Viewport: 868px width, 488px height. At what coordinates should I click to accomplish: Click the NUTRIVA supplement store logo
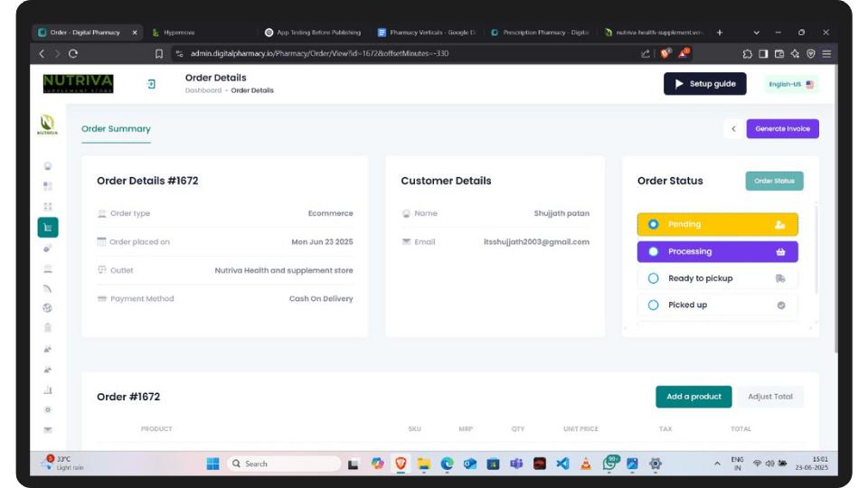pos(78,83)
